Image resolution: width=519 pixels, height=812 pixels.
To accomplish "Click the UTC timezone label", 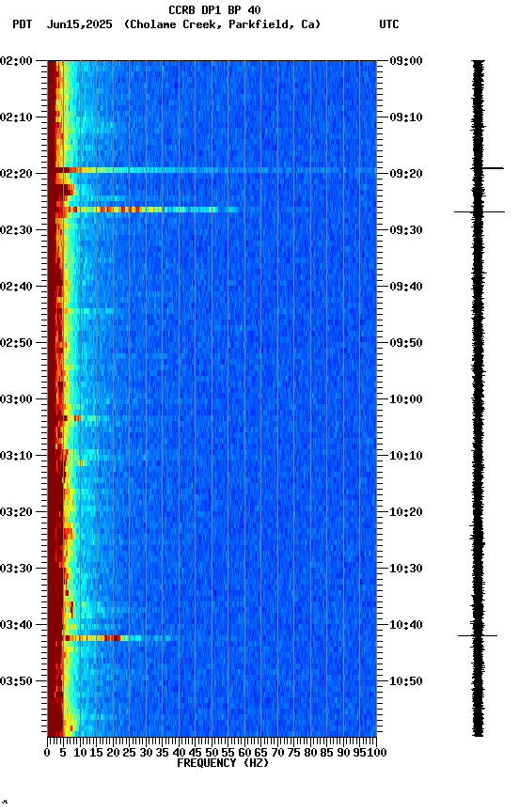I will [x=389, y=24].
